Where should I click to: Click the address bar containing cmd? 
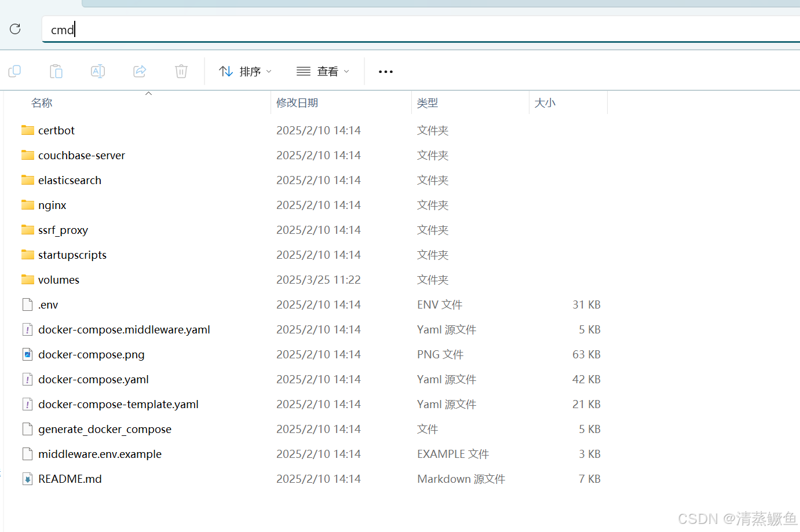pos(232,29)
